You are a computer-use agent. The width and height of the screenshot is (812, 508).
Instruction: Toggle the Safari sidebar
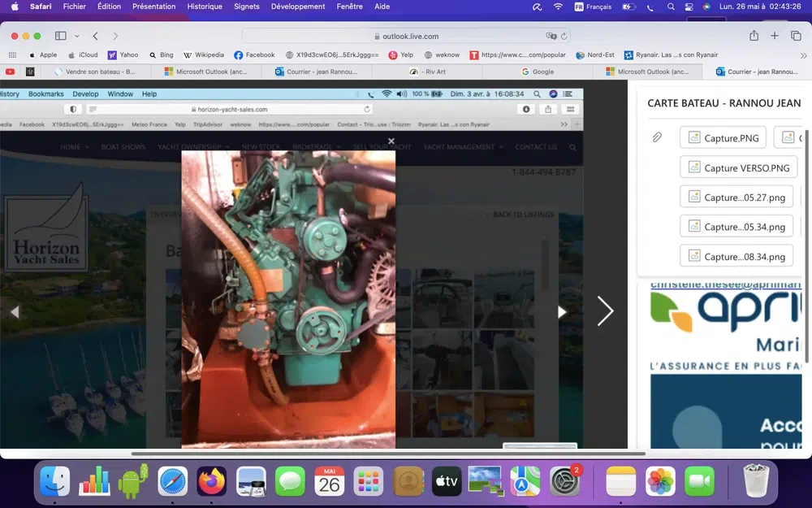point(60,36)
